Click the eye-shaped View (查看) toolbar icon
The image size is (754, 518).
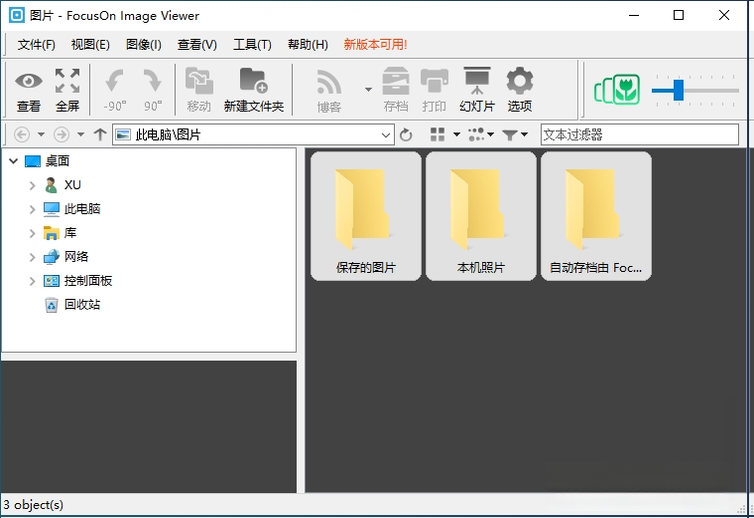(28, 89)
